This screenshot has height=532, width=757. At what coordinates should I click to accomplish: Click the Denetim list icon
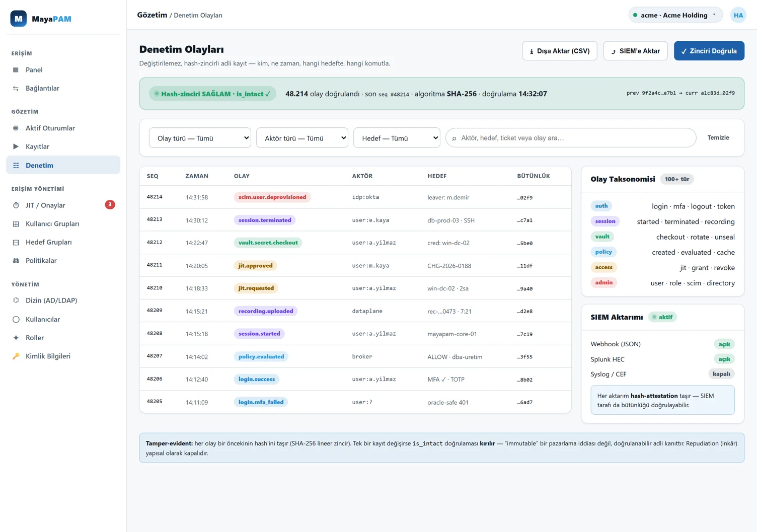pos(16,166)
